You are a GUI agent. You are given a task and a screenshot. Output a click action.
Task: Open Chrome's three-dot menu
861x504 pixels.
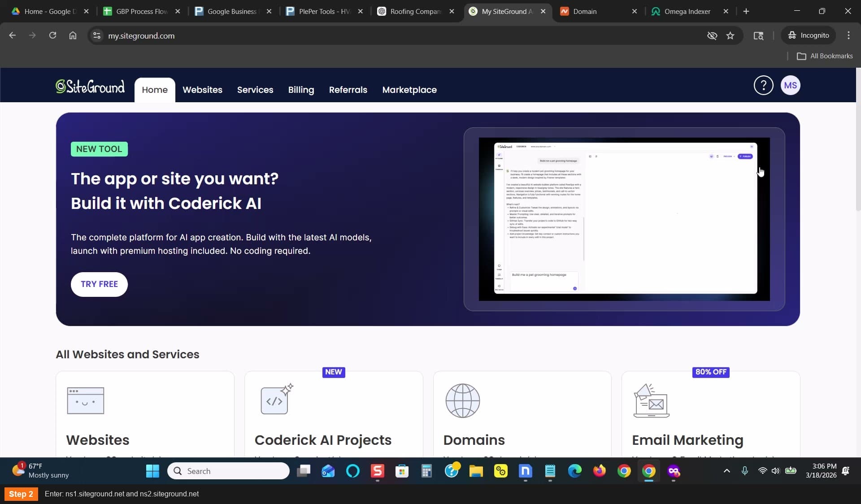pyautogui.click(x=848, y=35)
